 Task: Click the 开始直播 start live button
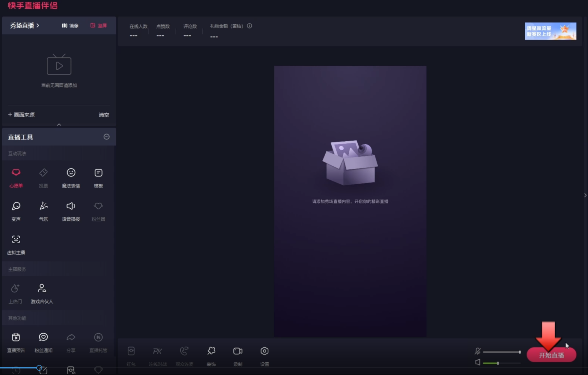click(x=551, y=355)
